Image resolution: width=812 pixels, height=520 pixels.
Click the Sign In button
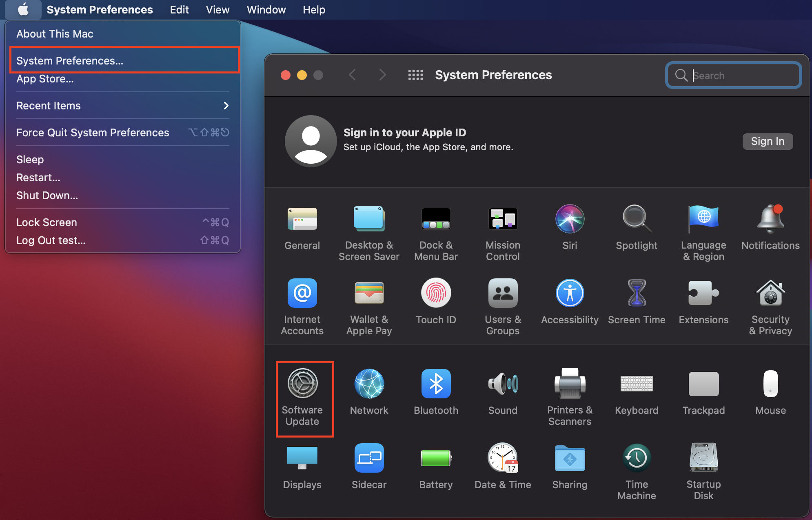click(768, 141)
